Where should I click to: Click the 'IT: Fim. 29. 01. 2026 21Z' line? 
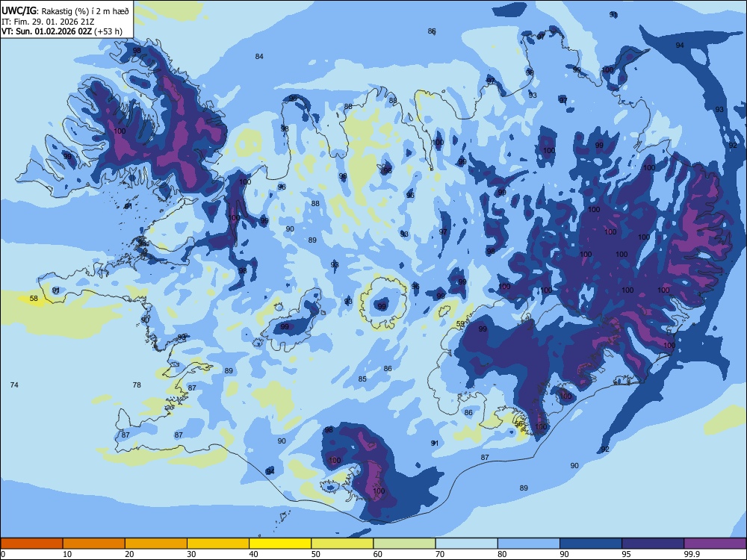click(x=48, y=22)
